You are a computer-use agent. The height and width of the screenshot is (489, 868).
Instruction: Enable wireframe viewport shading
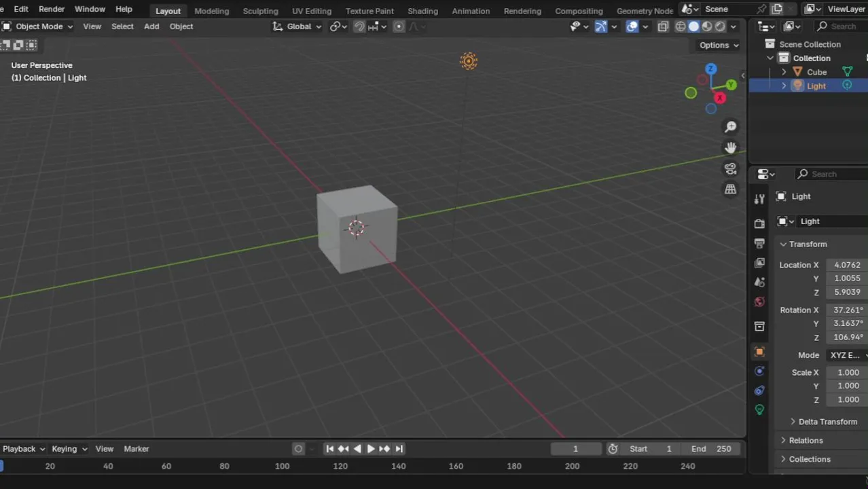[x=681, y=26]
